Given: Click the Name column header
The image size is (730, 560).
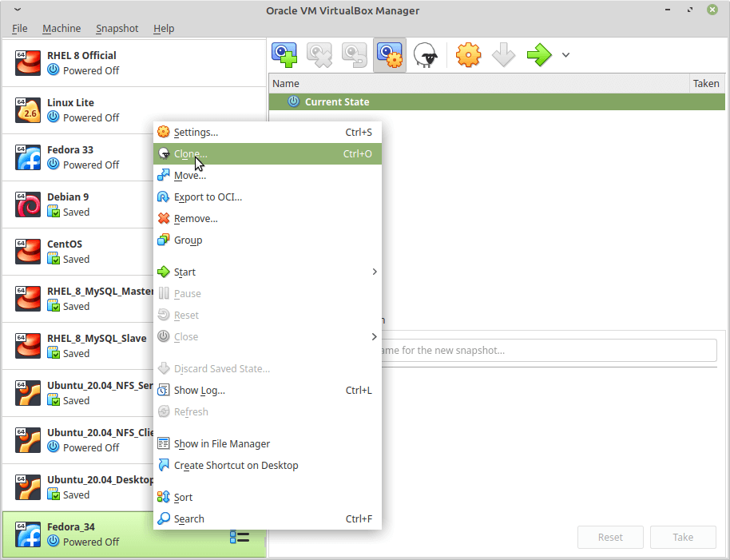Looking at the screenshot, I should (479, 83).
